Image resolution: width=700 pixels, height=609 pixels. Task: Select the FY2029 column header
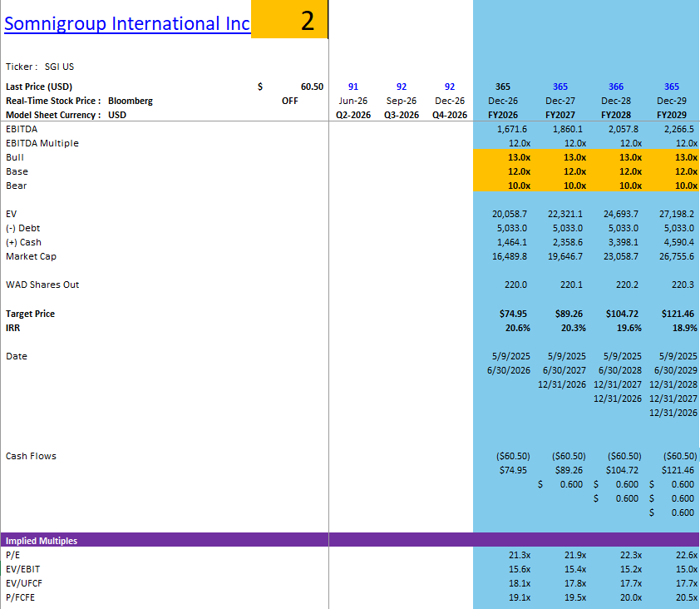tap(672, 115)
